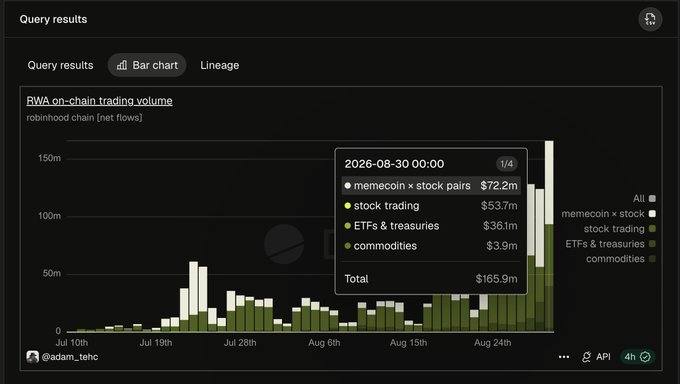Click the bar chart icon in the Bar chart tab
The width and height of the screenshot is (680, 384).
click(122, 65)
